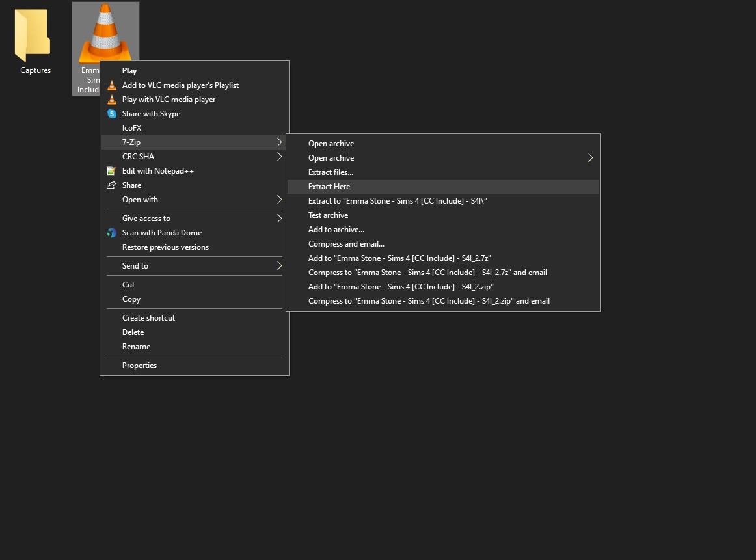This screenshot has height=560, width=756.
Task: Choose Play from context menu
Action: pos(195,71)
